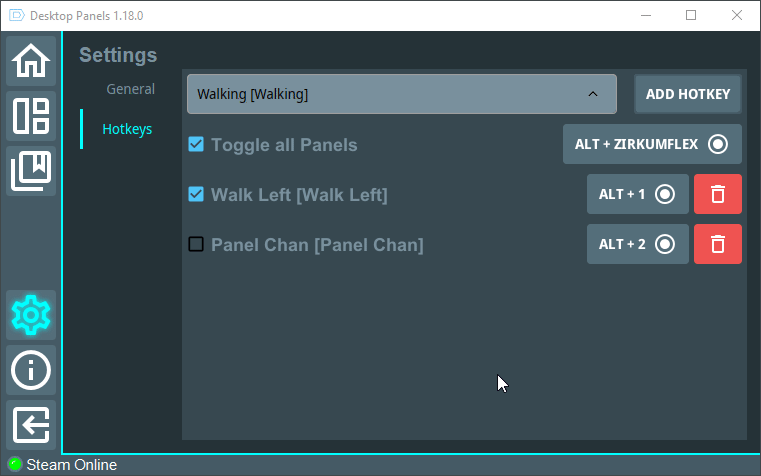
Task: Record new key for ALT + ZIRKUMFLEX
Action: click(652, 144)
